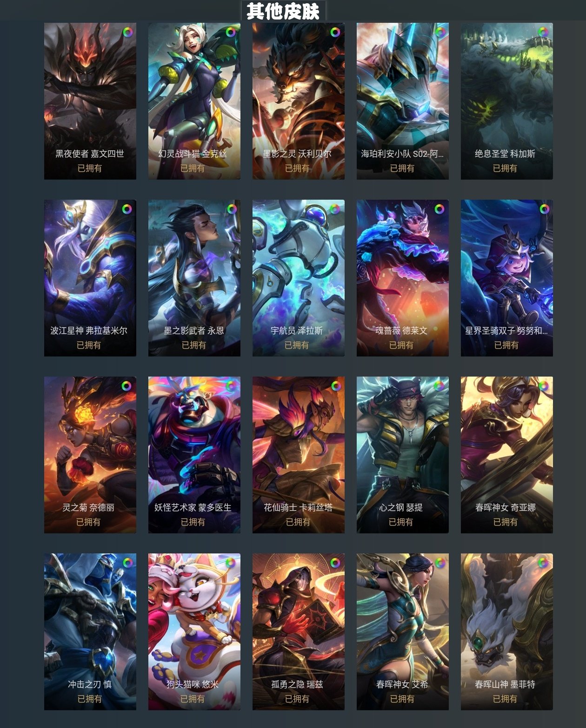Click chroma icon on 孤勇之隐 瑞兹 card

tap(335, 563)
